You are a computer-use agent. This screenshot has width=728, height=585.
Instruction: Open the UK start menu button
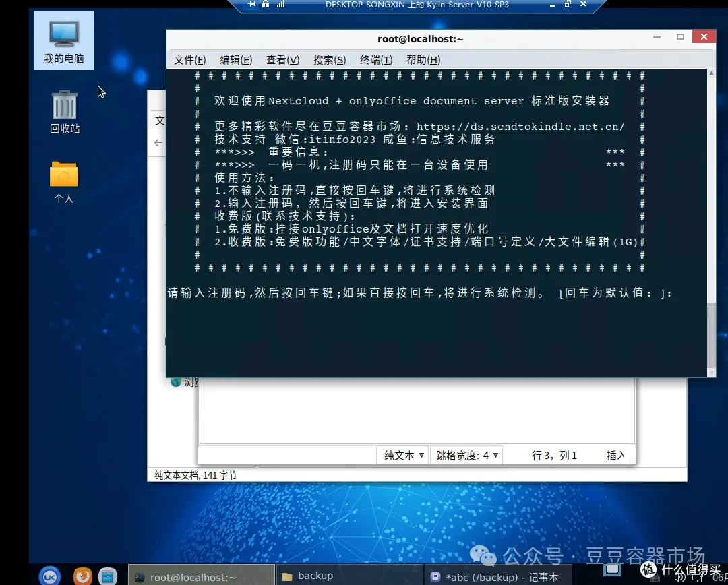pyautogui.click(x=50, y=576)
